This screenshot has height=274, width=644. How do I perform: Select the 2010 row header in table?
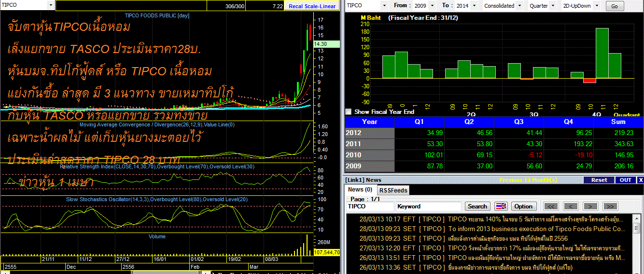click(x=369, y=155)
